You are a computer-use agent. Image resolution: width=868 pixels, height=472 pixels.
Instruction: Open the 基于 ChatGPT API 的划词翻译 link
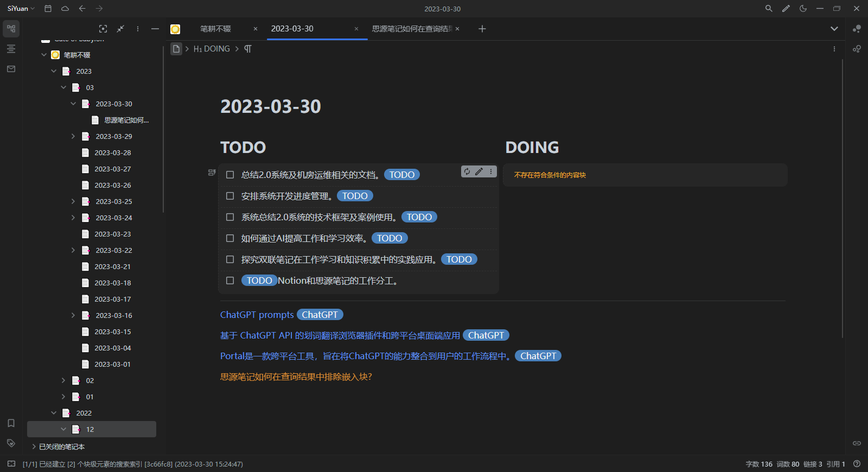point(340,335)
